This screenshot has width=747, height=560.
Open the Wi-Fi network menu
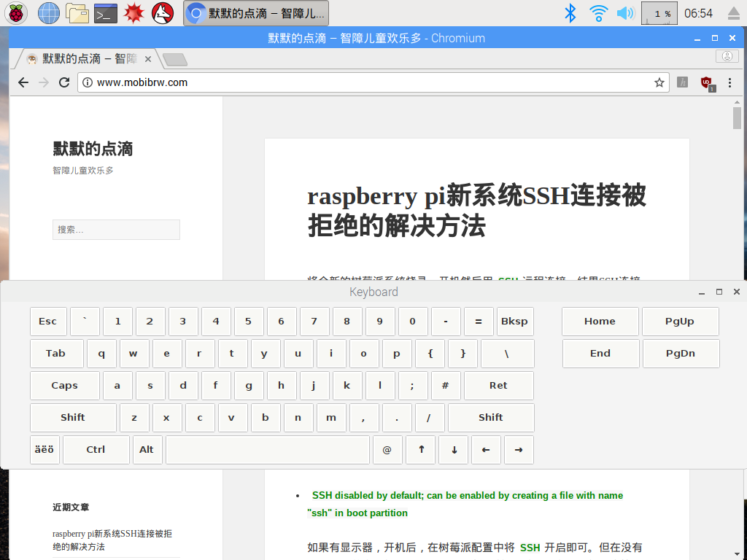598,12
